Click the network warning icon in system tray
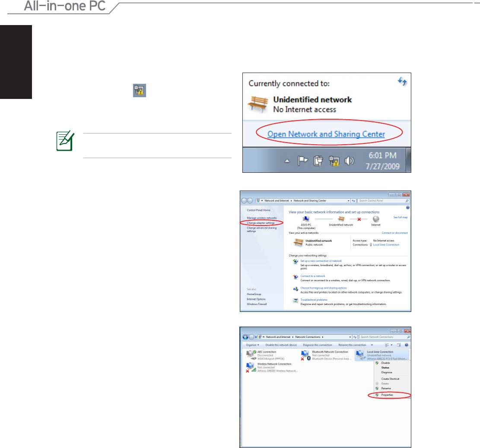The height and width of the screenshot is (448, 480). pos(334,161)
